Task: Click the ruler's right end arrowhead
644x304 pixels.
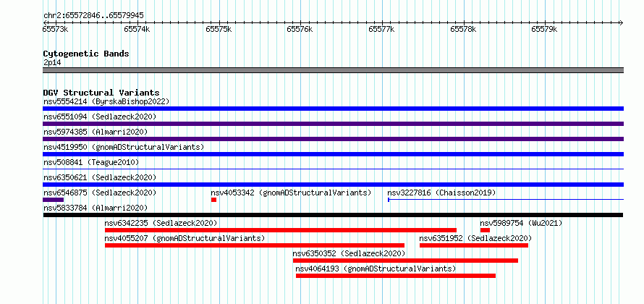Action: (621, 22)
